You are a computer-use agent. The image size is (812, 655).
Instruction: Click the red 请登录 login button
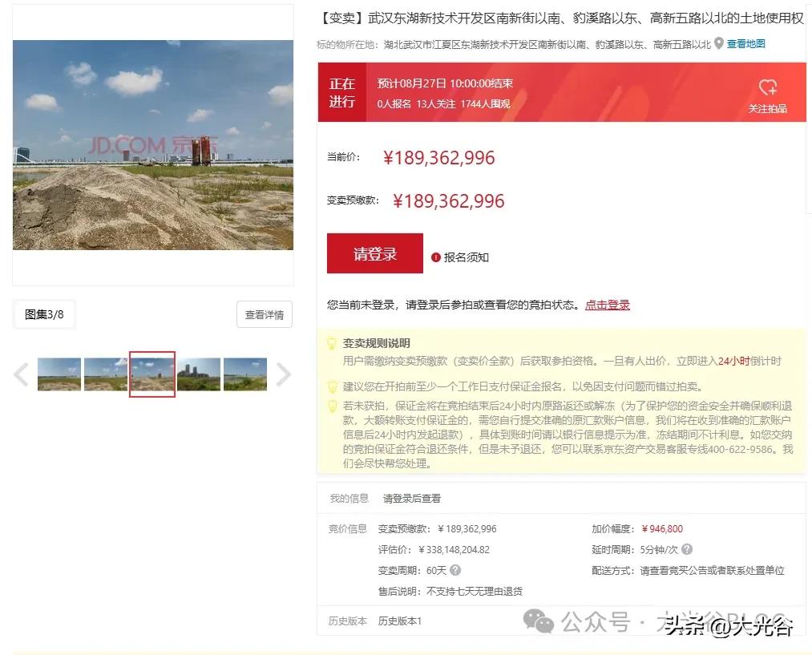pos(375,253)
